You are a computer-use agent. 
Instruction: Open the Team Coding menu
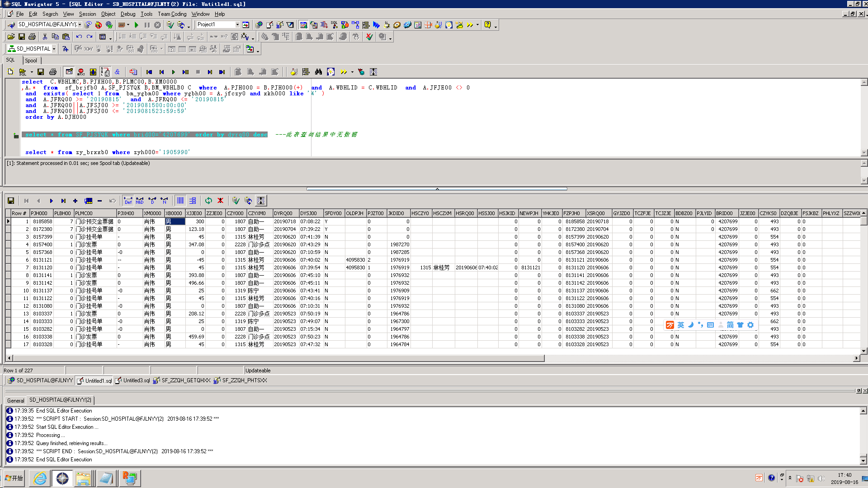click(x=172, y=14)
